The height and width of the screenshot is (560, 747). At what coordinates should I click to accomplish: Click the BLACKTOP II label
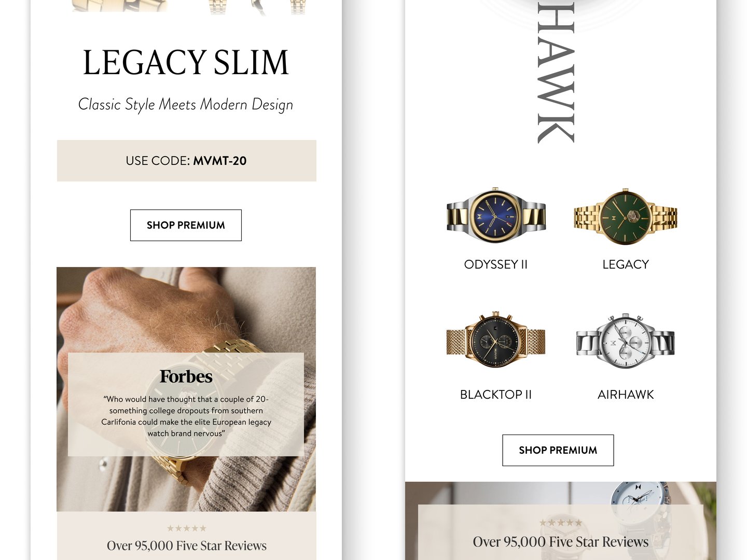click(x=496, y=395)
